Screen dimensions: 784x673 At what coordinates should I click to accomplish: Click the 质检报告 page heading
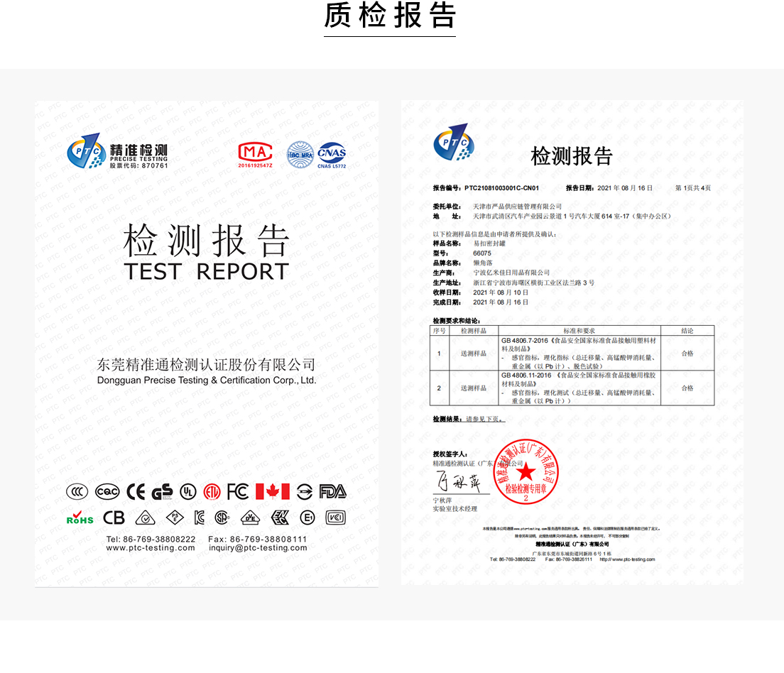coord(390,16)
